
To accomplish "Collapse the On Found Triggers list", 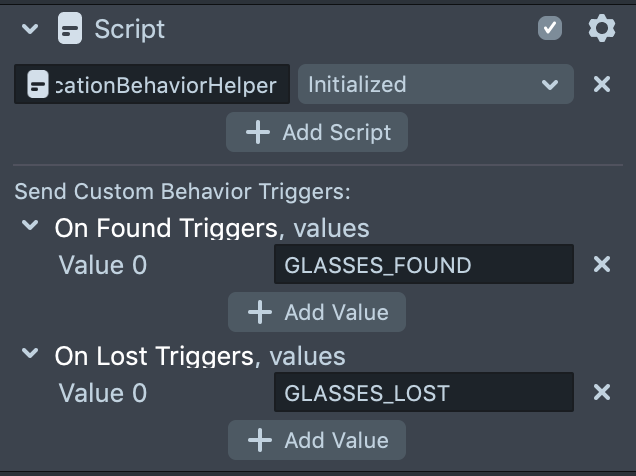I will (30, 227).
